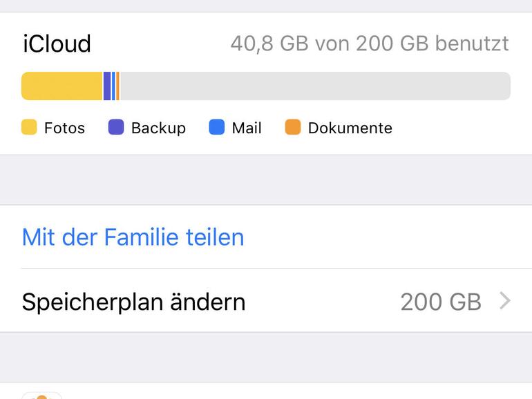
Task: Tap the gray unused portion of storage bar
Action: pos(314,86)
